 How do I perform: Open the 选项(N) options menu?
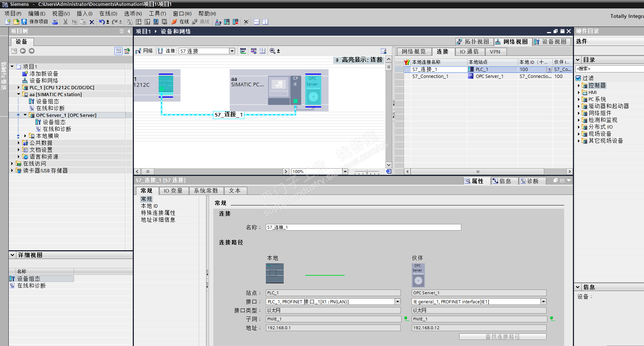tap(133, 13)
